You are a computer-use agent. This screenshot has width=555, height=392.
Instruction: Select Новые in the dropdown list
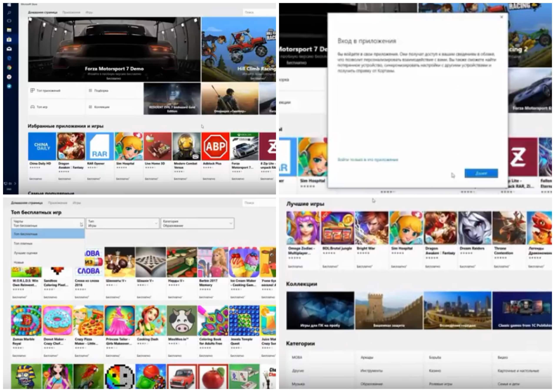[48, 262]
